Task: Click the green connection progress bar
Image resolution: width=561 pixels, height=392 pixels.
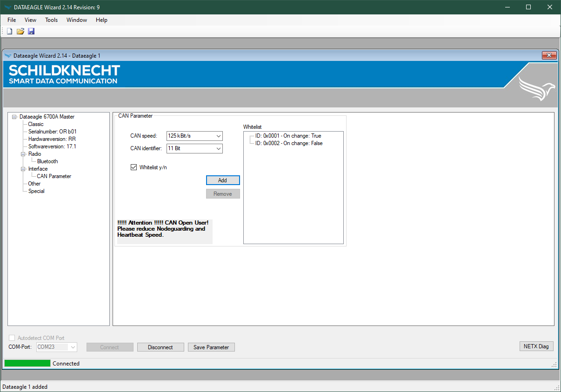Action: pyautogui.click(x=27, y=363)
